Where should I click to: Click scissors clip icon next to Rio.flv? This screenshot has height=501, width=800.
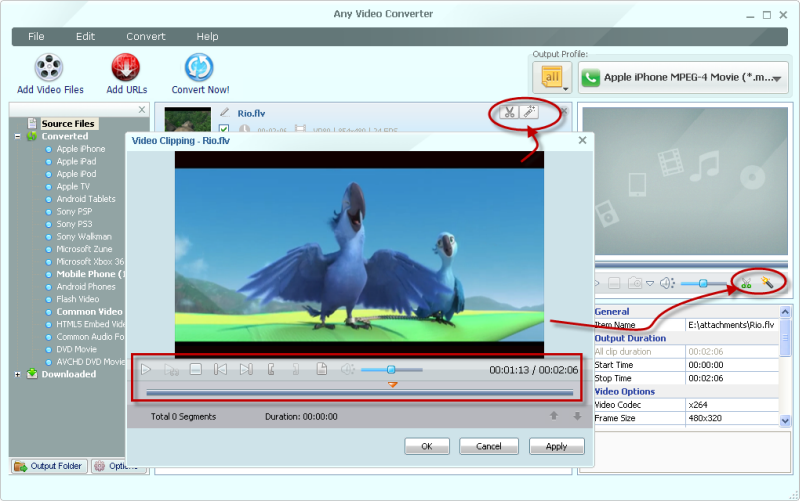click(x=509, y=112)
